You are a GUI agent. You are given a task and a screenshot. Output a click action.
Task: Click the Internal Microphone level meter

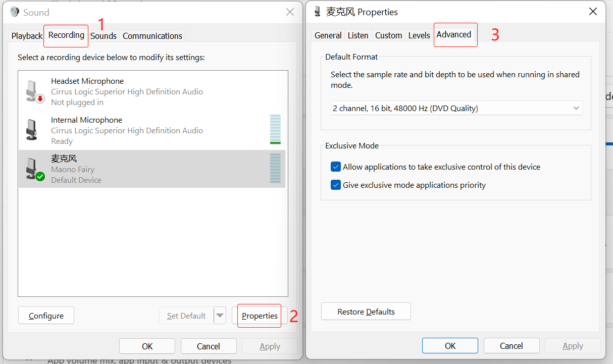click(275, 130)
